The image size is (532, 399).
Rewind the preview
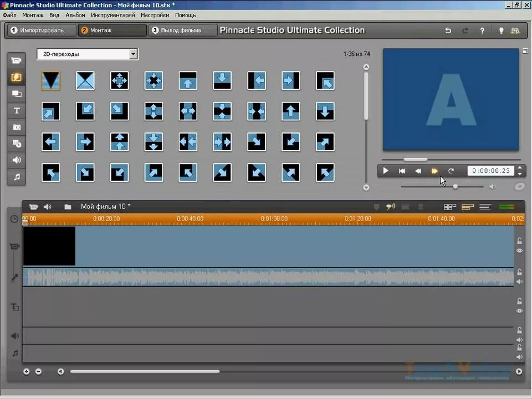(x=418, y=171)
